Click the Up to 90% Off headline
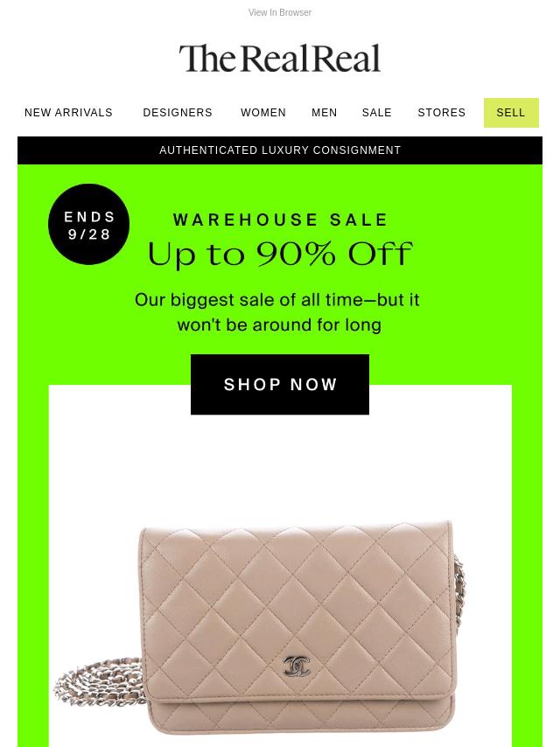Viewport: 560px width, 747px height. point(280,254)
